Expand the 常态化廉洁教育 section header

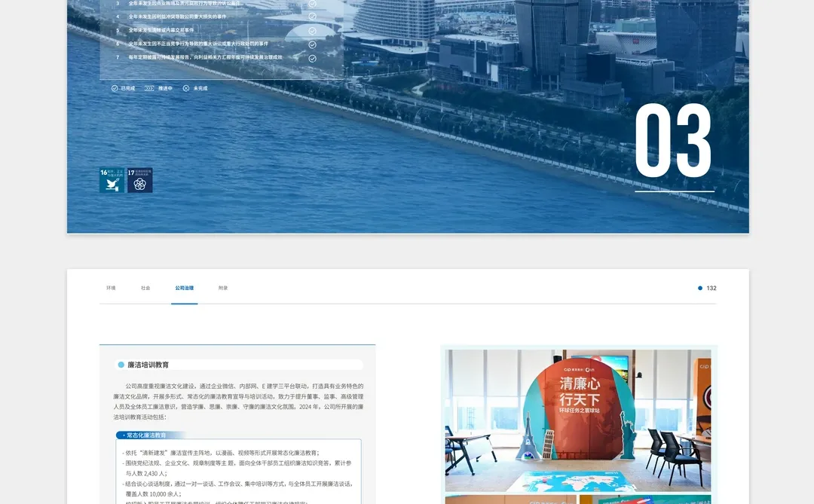point(148,433)
